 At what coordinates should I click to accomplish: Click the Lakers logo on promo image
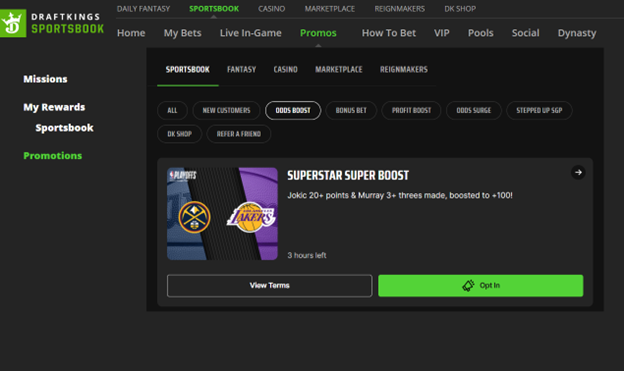click(251, 217)
